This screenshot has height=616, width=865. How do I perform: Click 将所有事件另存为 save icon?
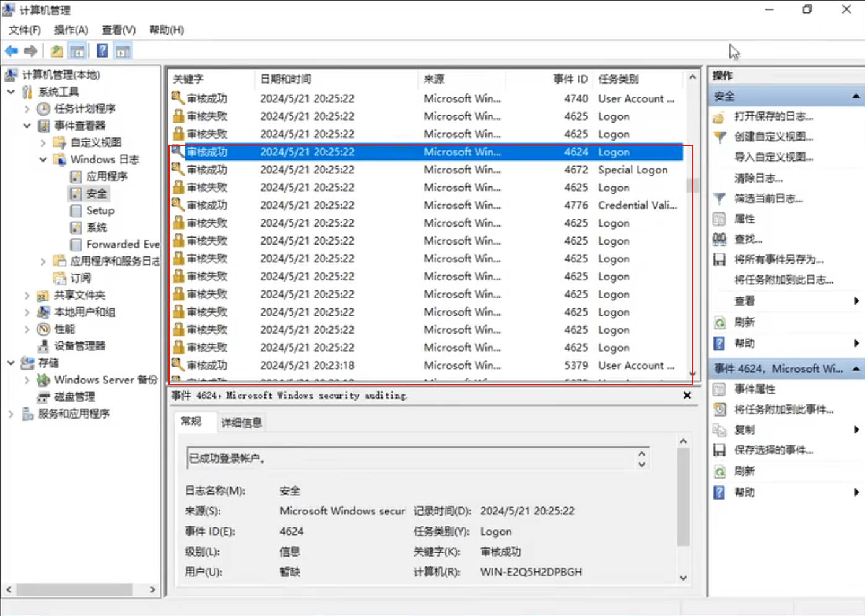[x=719, y=259]
